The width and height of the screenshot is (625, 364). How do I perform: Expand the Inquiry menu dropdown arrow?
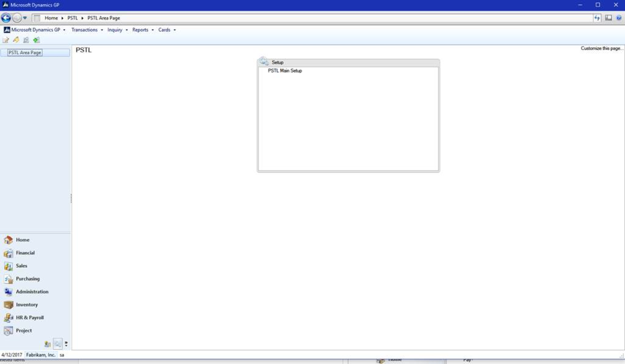127,30
